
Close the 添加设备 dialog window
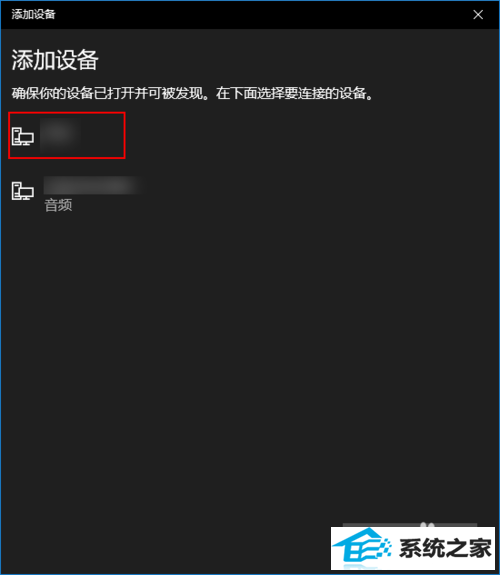[478, 15]
